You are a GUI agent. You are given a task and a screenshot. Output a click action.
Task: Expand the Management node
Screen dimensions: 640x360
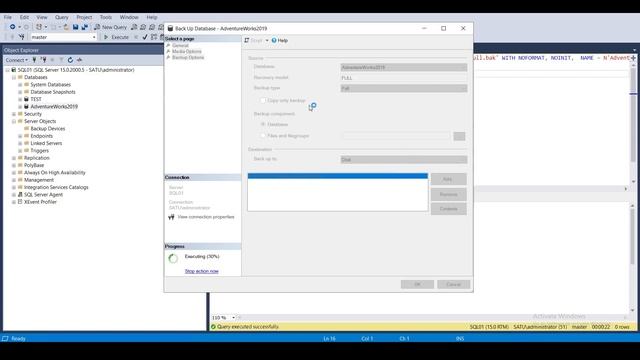point(13,180)
